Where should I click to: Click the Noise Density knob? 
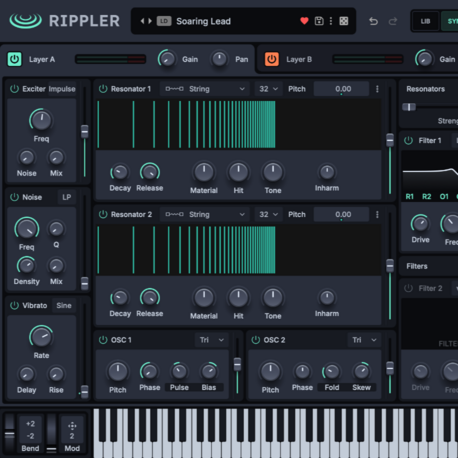[26, 266]
